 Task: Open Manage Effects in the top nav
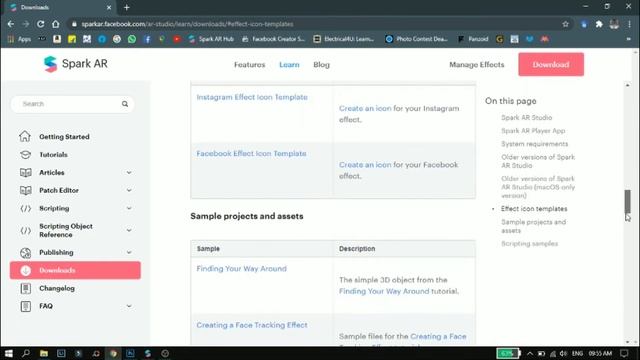(477, 64)
